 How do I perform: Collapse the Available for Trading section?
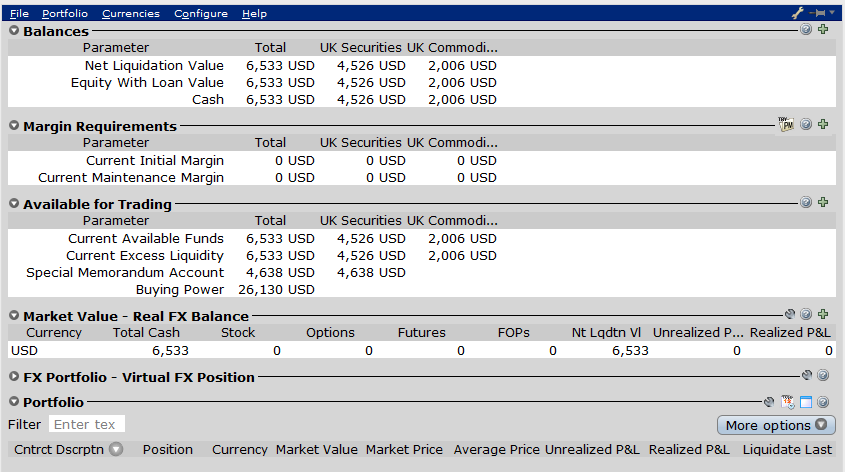pyautogui.click(x=14, y=204)
